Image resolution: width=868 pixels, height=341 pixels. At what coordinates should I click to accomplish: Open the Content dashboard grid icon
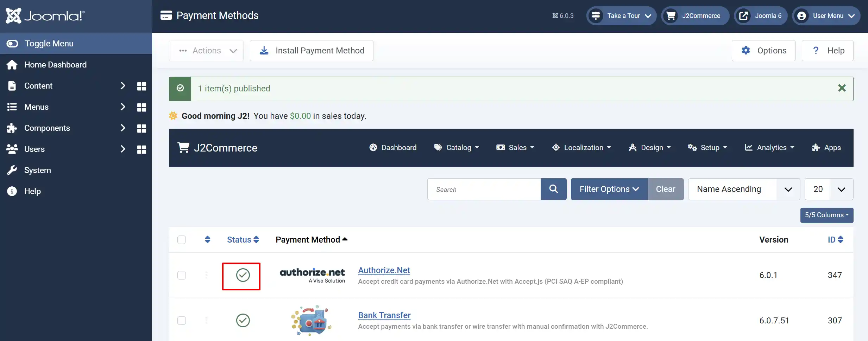point(141,86)
